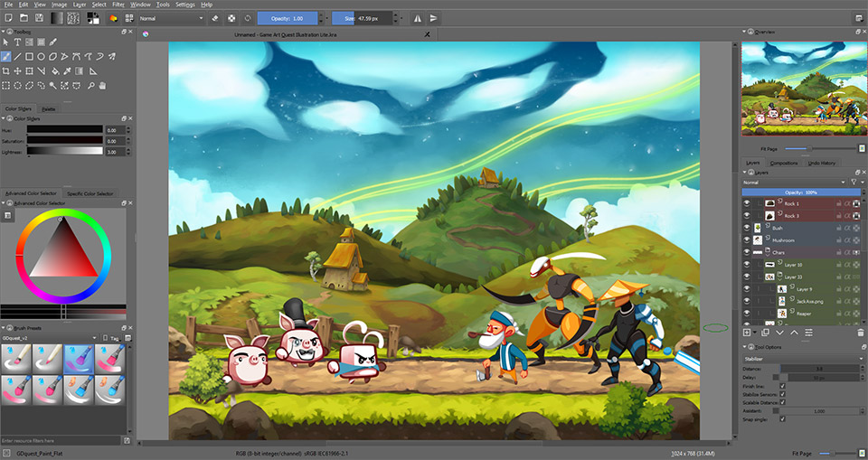
Task: Toggle eraser mode in the toolbar
Action: (x=214, y=17)
